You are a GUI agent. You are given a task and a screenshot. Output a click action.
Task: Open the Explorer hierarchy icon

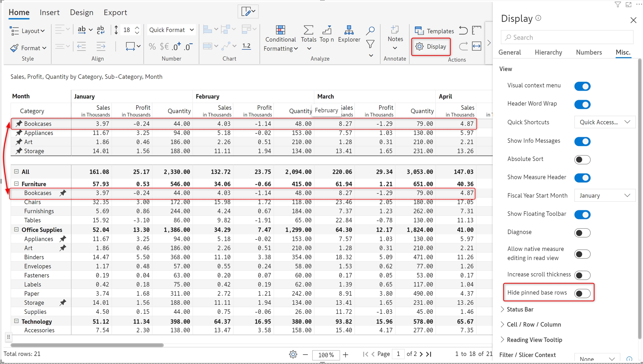tap(349, 30)
